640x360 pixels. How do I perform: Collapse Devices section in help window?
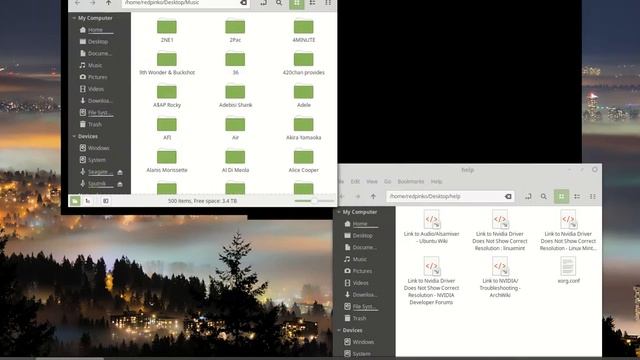(x=339, y=330)
